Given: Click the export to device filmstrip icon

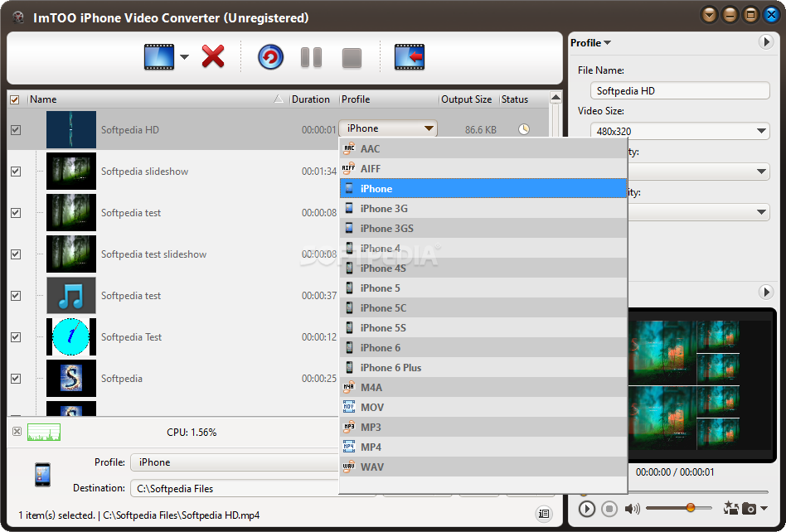Looking at the screenshot, I should click(x=410, y=56).
